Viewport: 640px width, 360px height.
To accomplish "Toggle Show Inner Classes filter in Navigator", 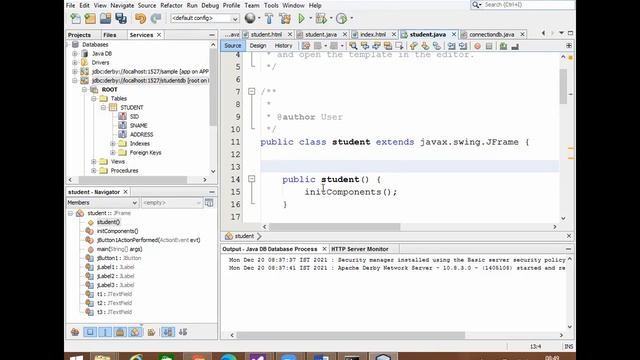I will [x=135, y=332].
